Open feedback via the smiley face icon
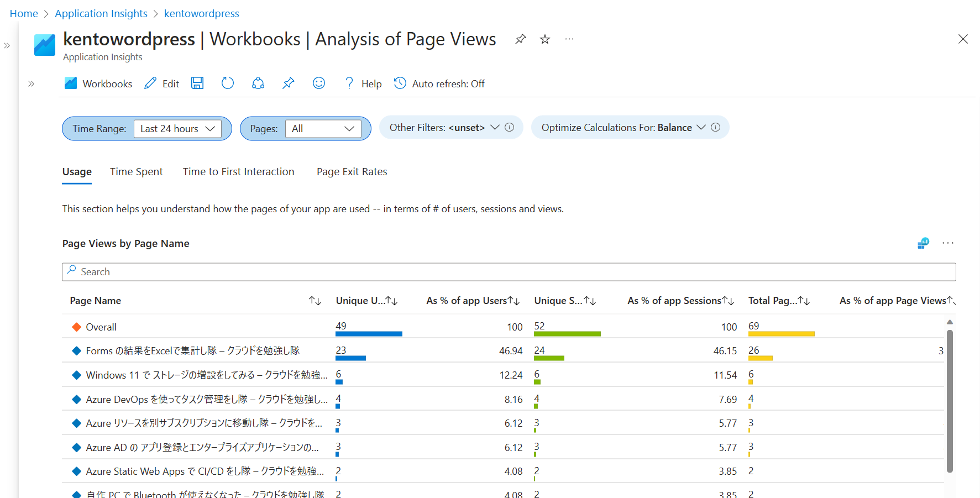This screenshot has height=498, width=980. point(318,83)
